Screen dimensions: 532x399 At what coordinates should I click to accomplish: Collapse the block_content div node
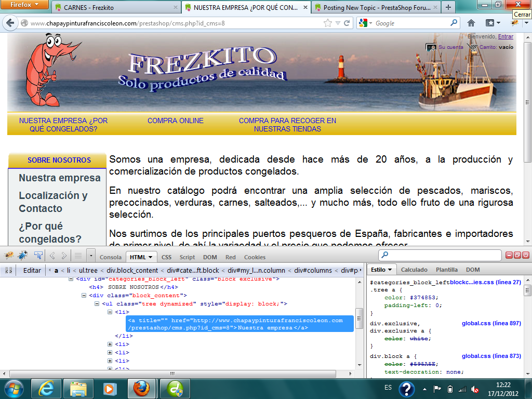(84, 296)
